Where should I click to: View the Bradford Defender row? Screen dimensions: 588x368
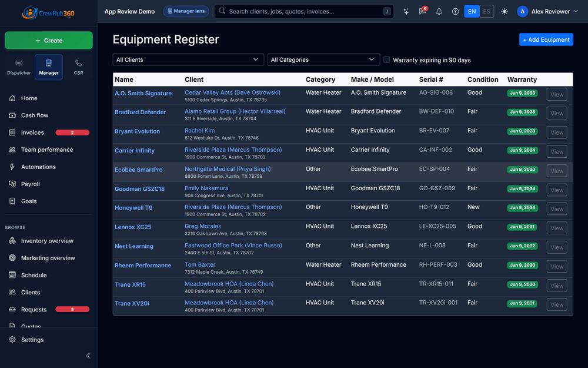(x=557, y=113)
